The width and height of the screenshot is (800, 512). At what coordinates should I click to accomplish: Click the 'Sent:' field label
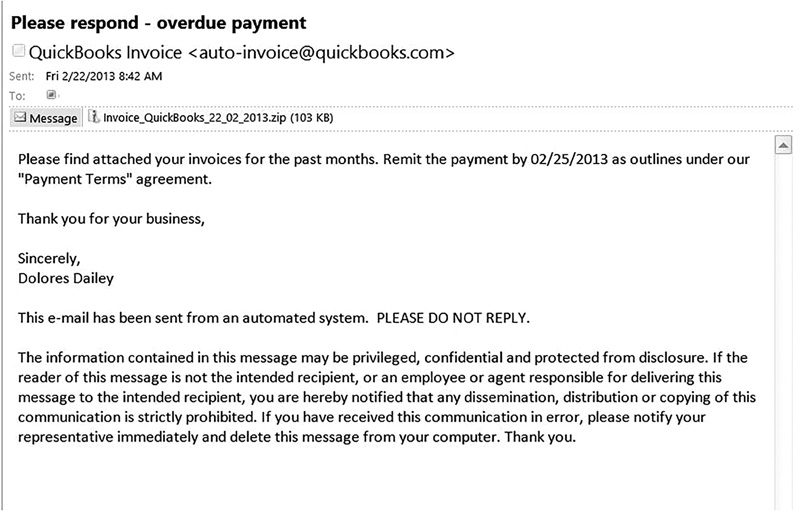[22, 76]
